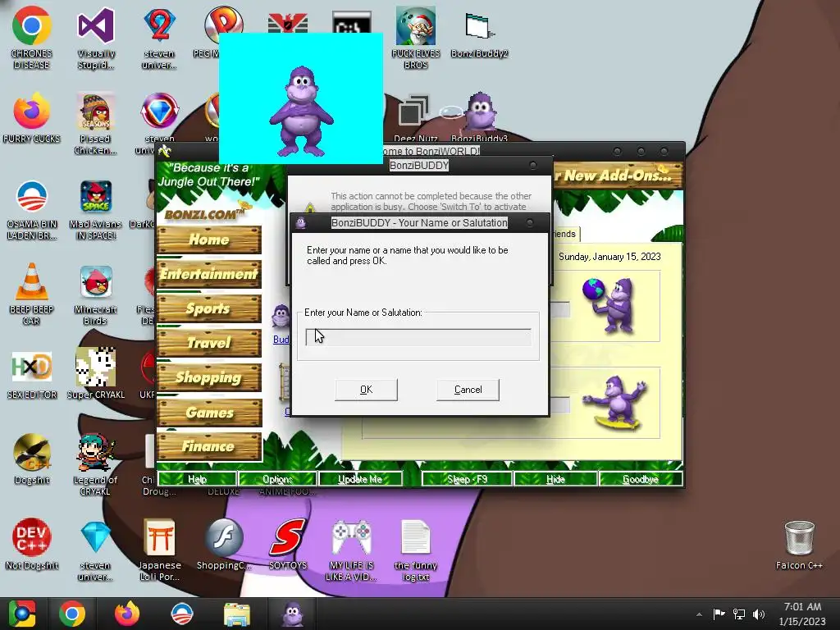This screenshot has height=630, width=840.
Task: Open Not Dogshit Dev C++ icon
Action: click(x=32, y=545)
